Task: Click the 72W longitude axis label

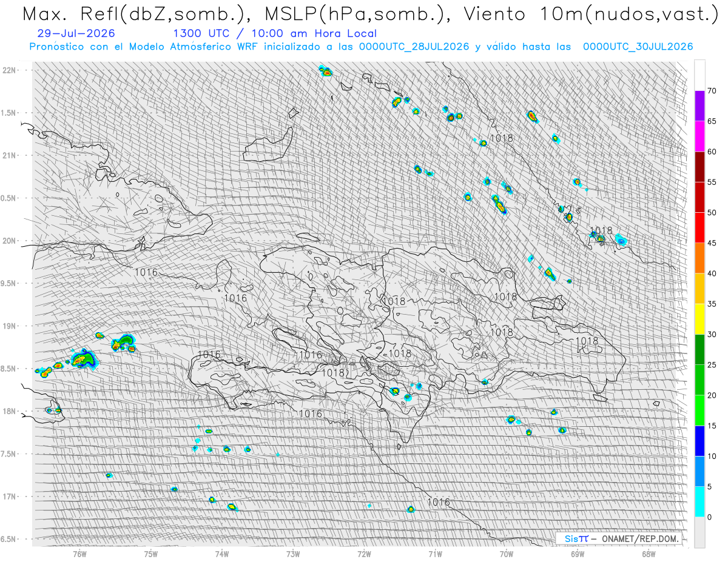Action: click(x=364, y=554)
